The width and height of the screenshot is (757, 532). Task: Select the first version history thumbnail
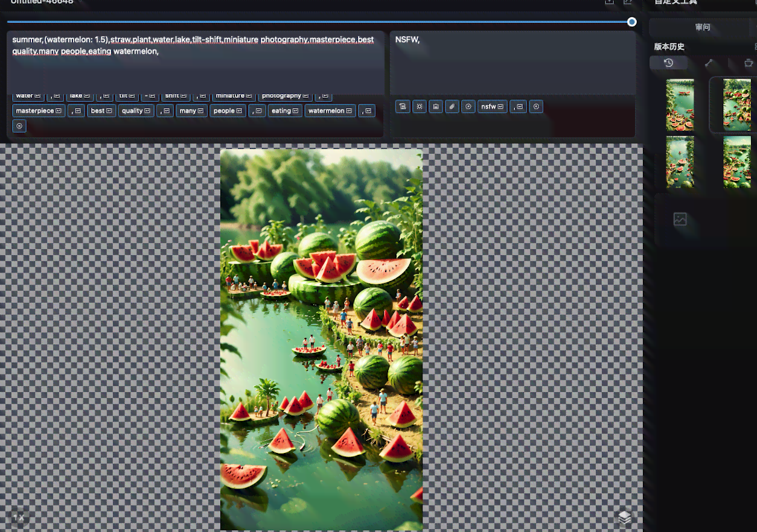pyautogui.click(x=680, y=105)
